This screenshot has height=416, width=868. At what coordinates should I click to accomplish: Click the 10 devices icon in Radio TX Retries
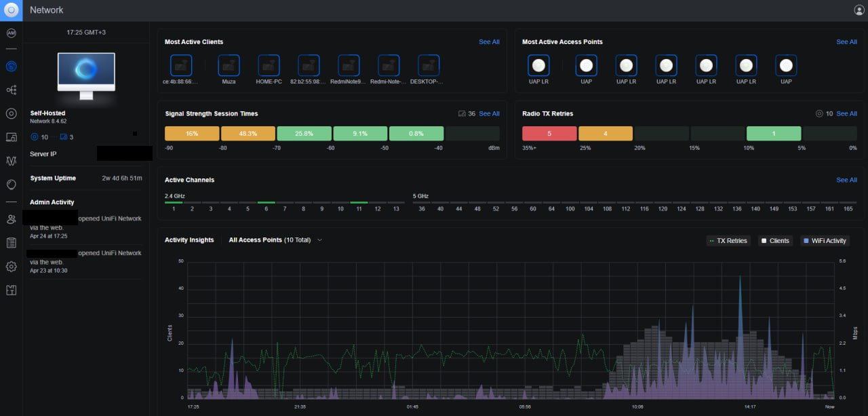pyautogui.click(x=819, y=114)
